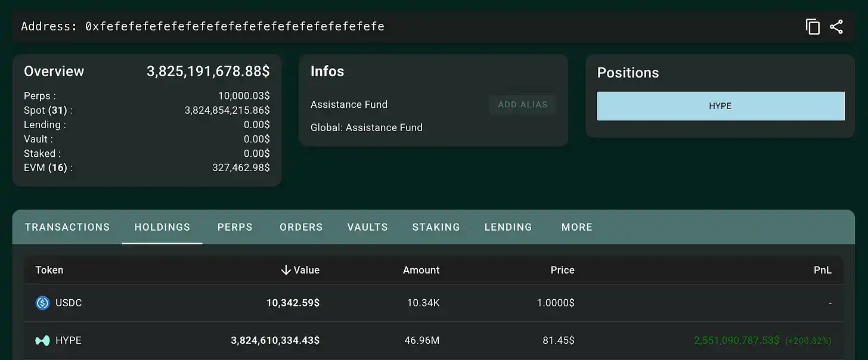868x360 pixels.
Task: View the LENDING tab
Action: (509, 227)
